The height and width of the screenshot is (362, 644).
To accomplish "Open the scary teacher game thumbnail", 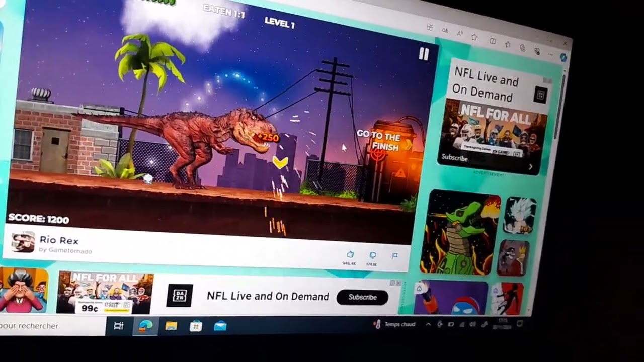I will pos(23,291).
